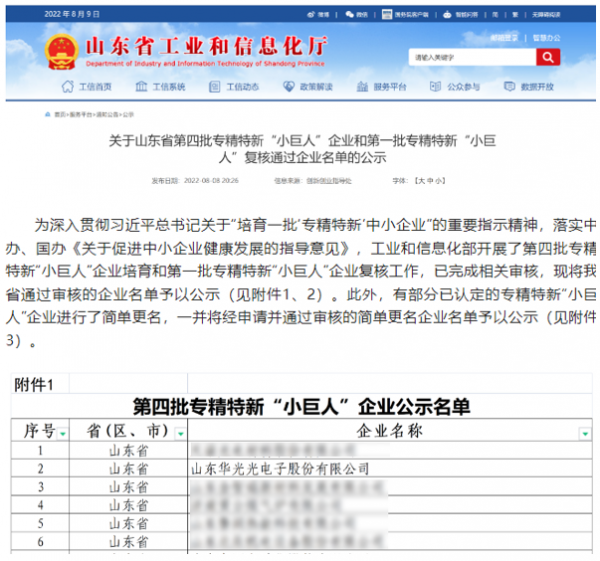
Task: Click the 政策解读 policy icon
Action: (287, 87)
